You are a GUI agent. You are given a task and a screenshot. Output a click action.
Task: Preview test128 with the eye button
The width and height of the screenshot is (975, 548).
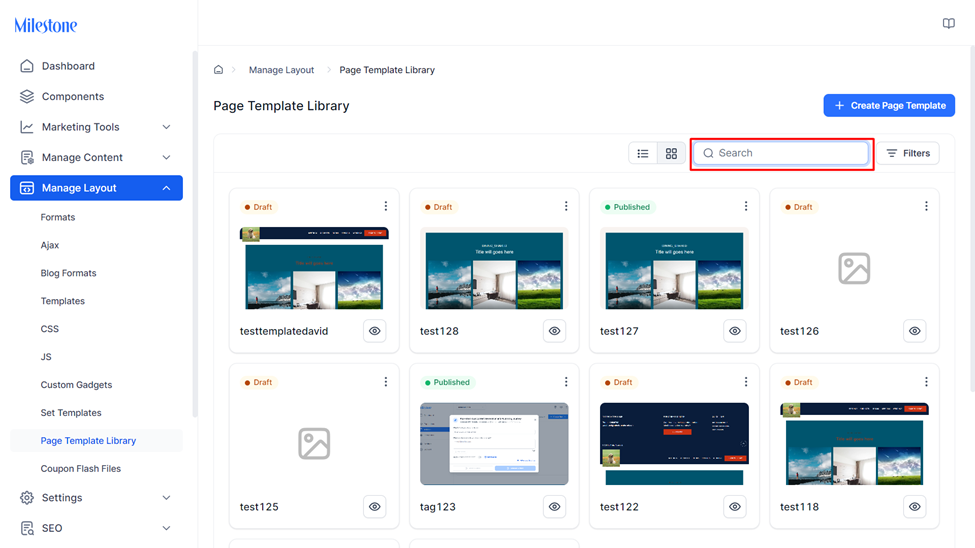[x=555, y=331]
